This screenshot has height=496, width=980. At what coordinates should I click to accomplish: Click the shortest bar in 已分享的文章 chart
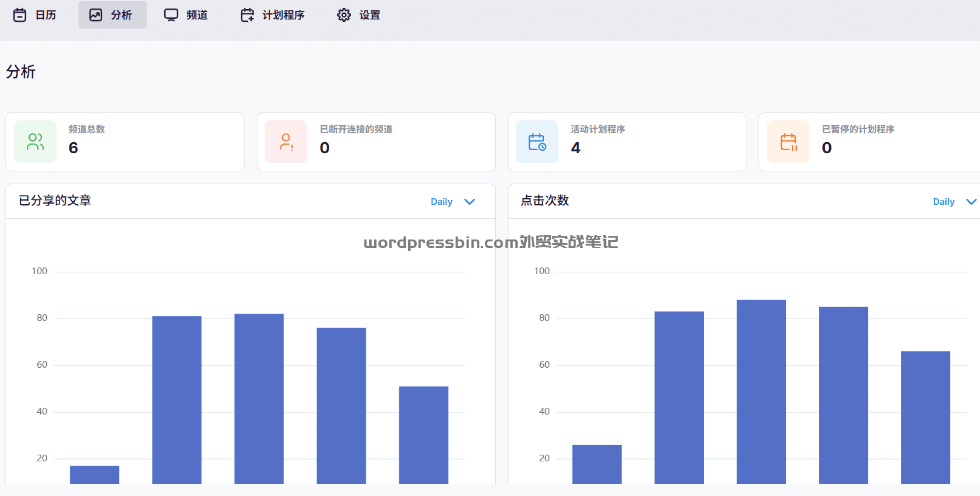tap(94, 474)
